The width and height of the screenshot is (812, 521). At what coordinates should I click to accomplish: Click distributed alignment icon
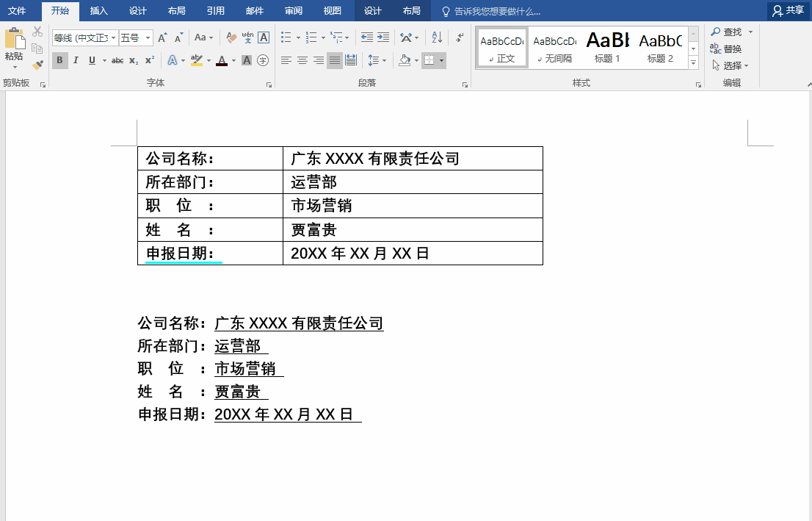tap(351, 61)
